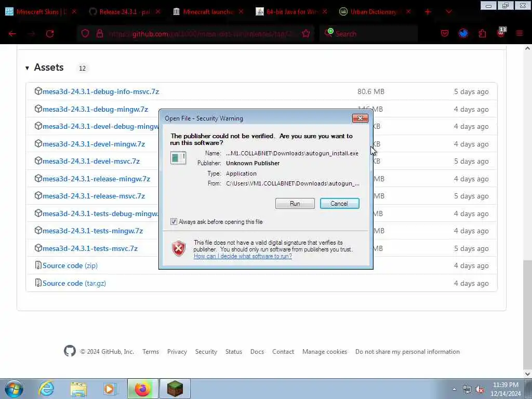
Task: Click Manage cookies in footer
Action: [325, 352]
